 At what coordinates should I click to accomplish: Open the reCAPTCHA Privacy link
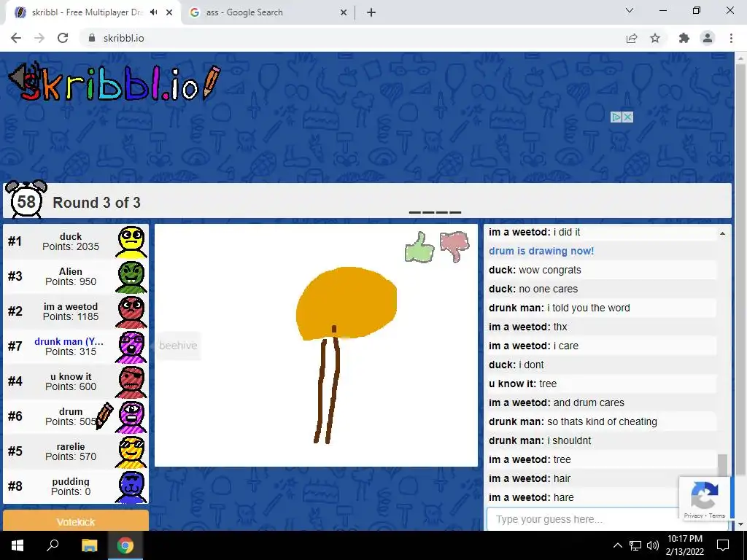pyautogui.click(x=693, y=516)
